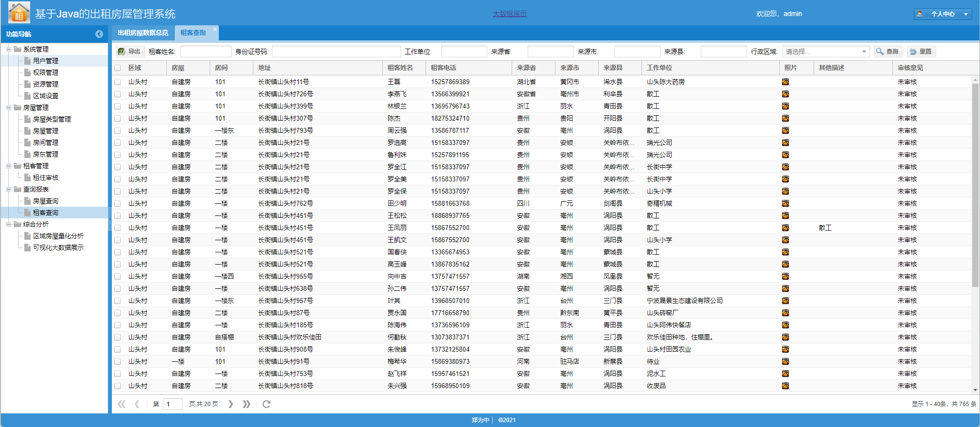
Task: Close the 租客查询 tab
Action: point(215,29)
